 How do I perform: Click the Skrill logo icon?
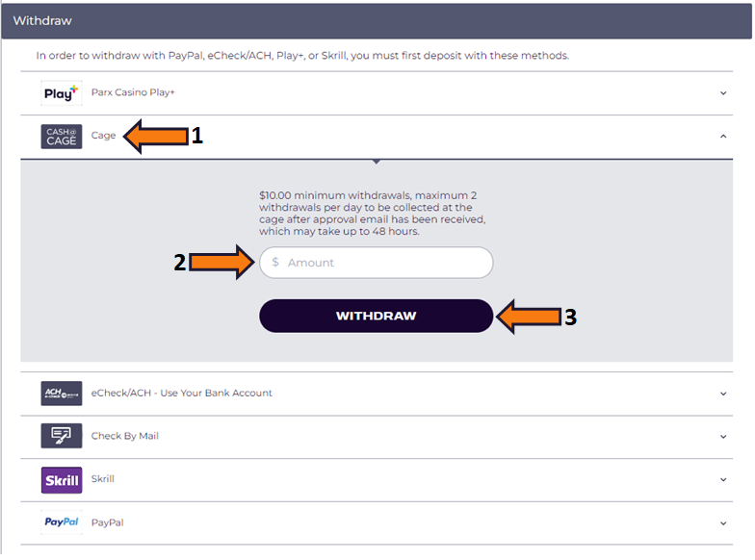(62, 479)
